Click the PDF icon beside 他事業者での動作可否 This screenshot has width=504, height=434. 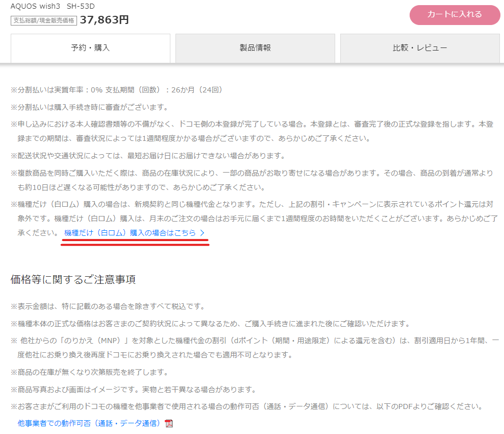point(169,423)
